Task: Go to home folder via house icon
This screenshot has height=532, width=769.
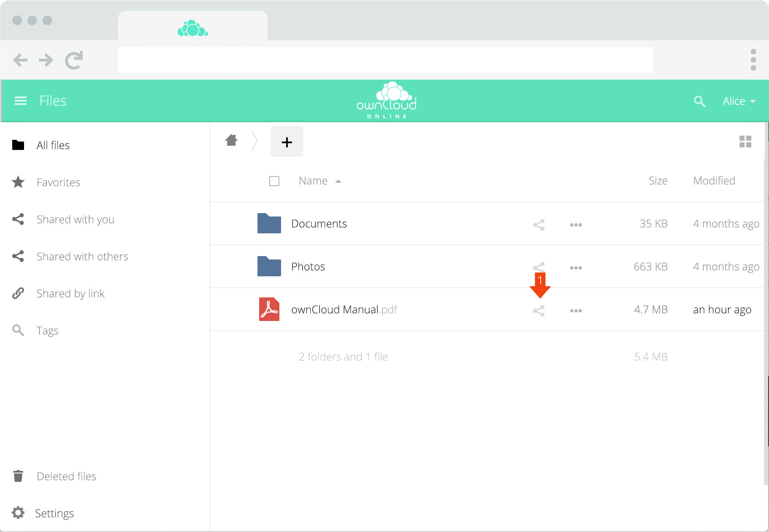Action: pyautogui.click(x=231, y=140)
